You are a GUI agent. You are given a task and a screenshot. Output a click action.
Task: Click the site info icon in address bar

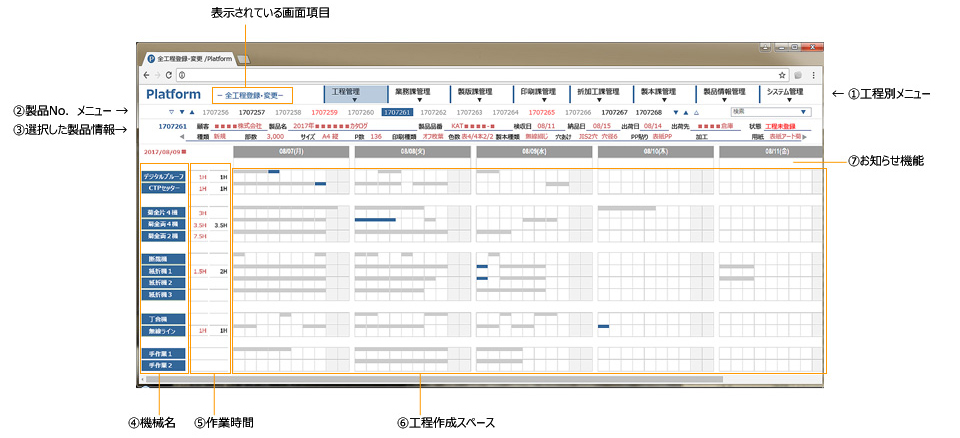[x=182, y=75]
